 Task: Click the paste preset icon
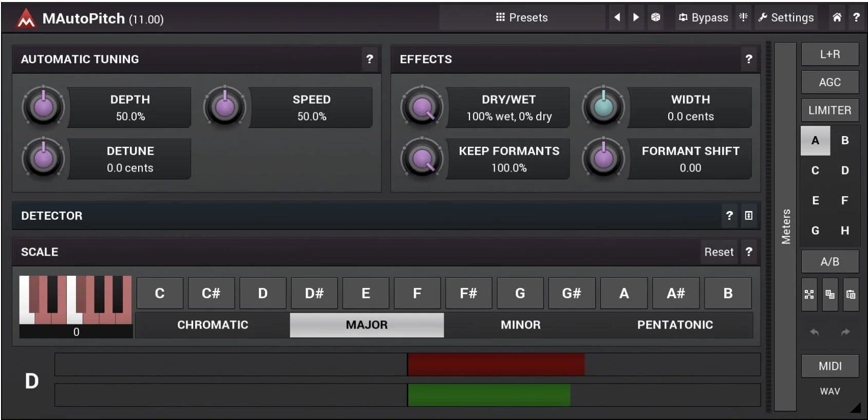(x=851, y=294)
